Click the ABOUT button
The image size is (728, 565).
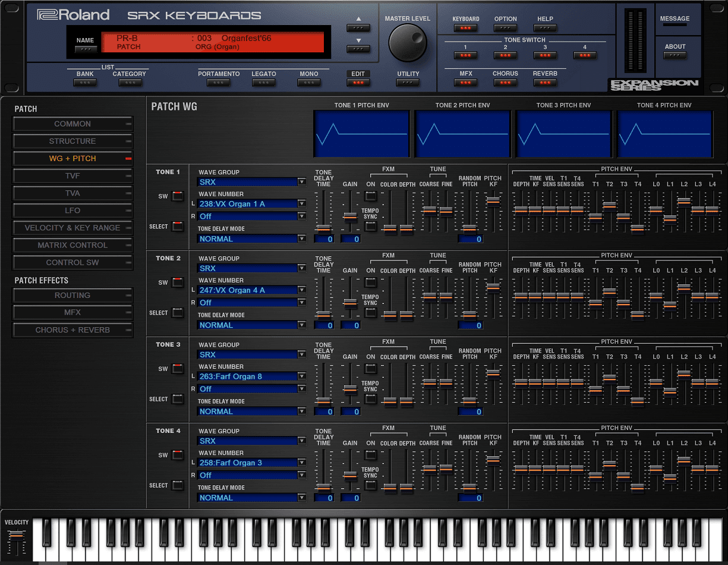[675, 55]
